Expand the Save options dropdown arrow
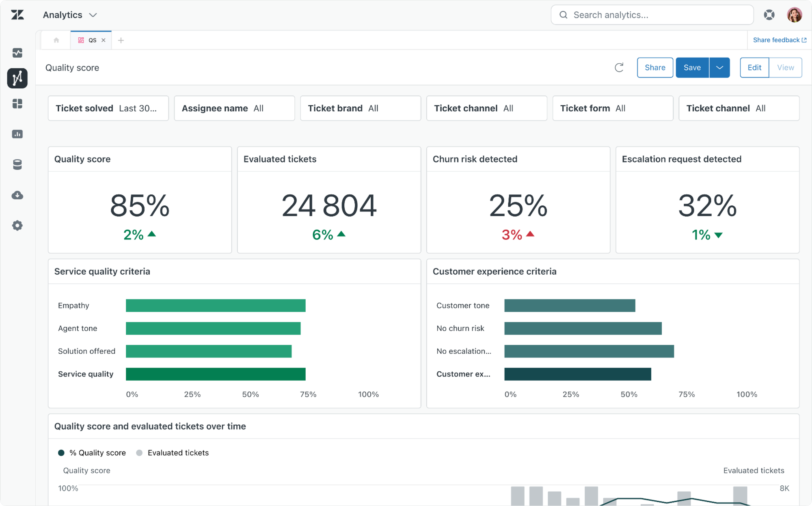 click(719, 67)
